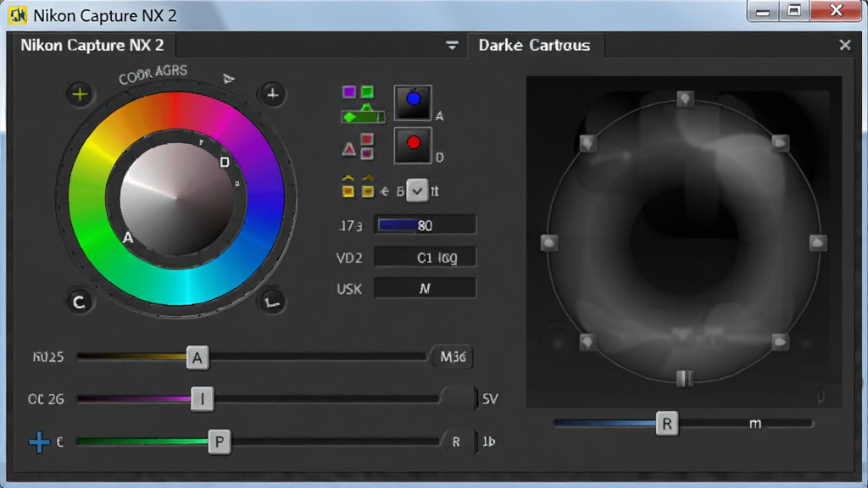Click the R button at green slider end

click(459, 441)
